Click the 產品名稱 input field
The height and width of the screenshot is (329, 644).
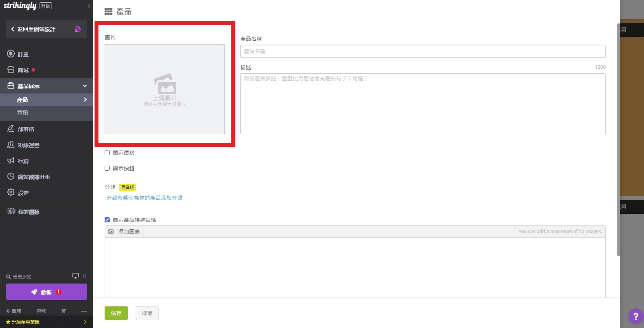(422, 51)
